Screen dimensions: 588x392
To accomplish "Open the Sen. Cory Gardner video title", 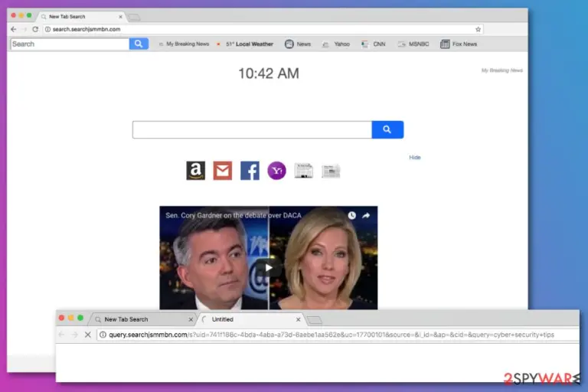I will 234,215.
